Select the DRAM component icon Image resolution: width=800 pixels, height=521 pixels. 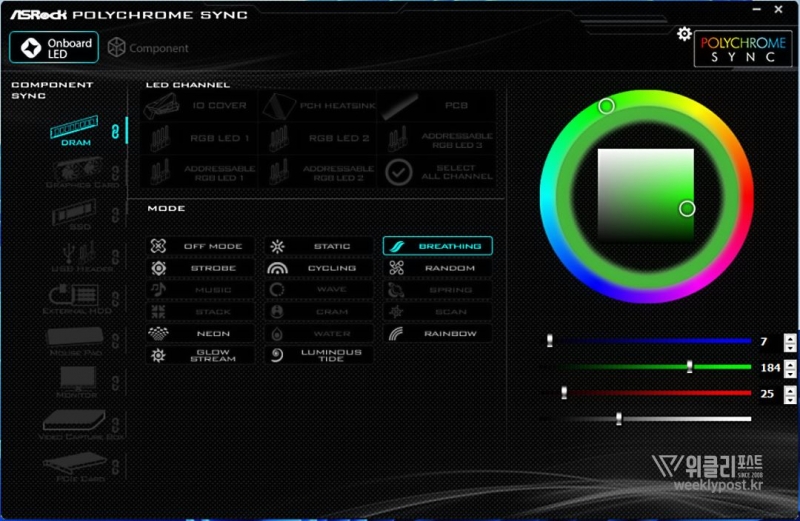coord(76,131)
